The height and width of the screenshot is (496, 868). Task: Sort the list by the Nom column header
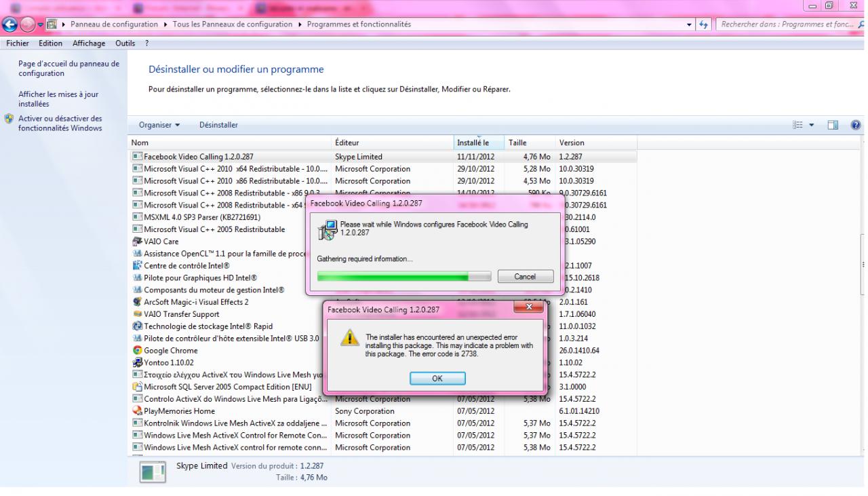point(231,142)
